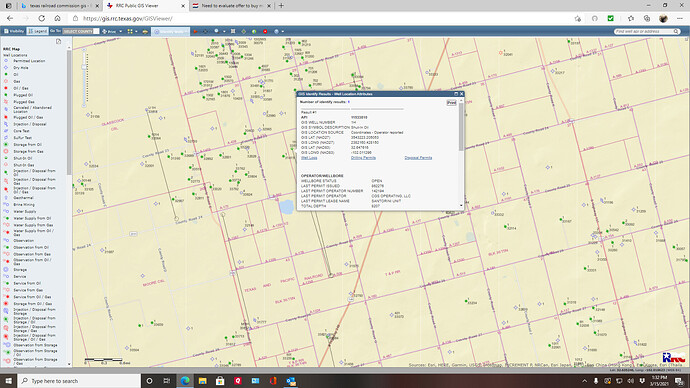
Task: Expand the magnifier tool dropdown arrow
Action: pos(224,31)
